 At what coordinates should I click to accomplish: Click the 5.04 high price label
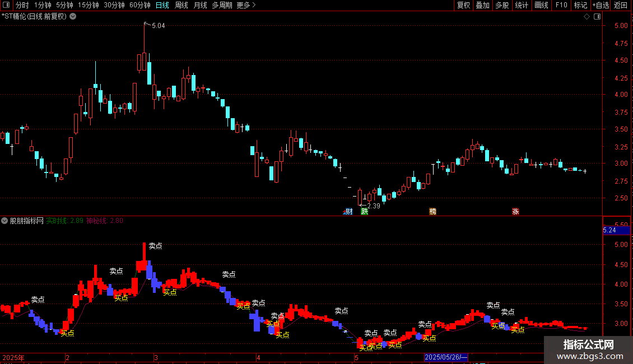coord(158,26)
